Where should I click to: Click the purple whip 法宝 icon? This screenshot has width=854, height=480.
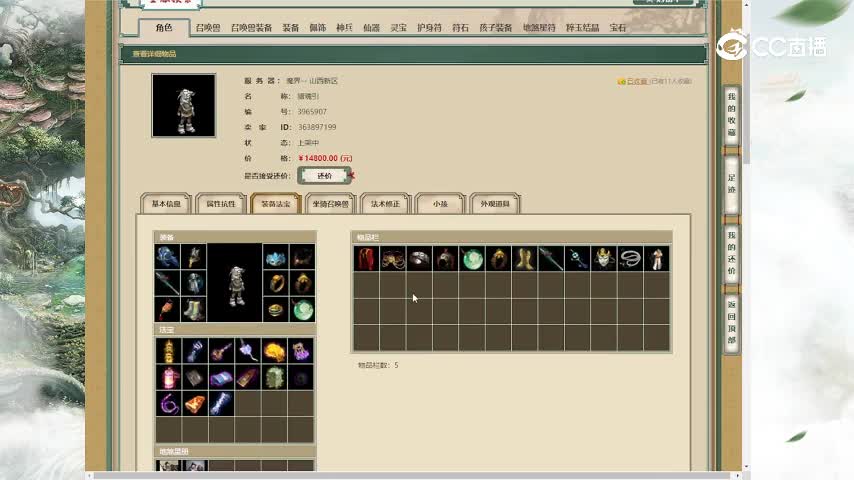pos(169,404)
